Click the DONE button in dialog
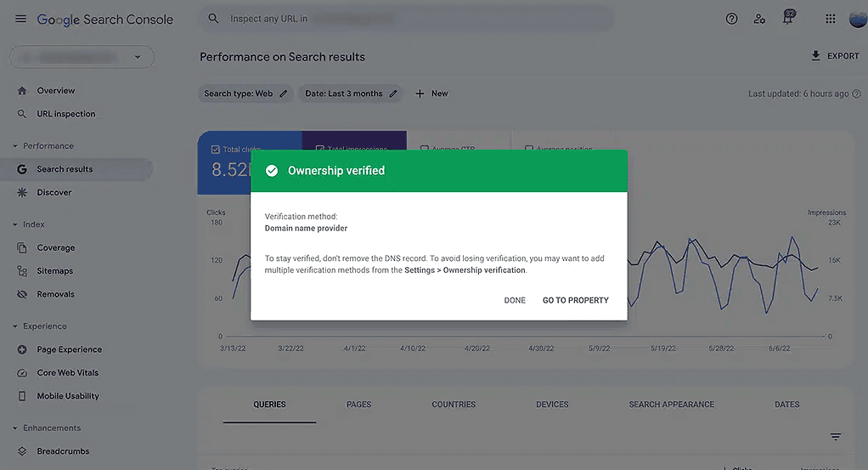Image resolution: width=868 pixels, height=470 pixels. coord(515,300)
